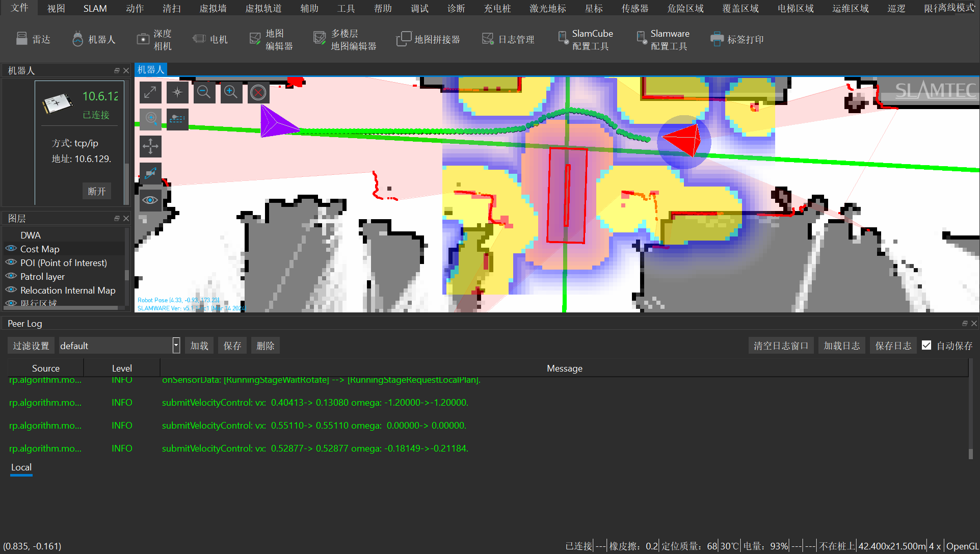Activate the pan/move tool on the map view

[x=150, y=146]
